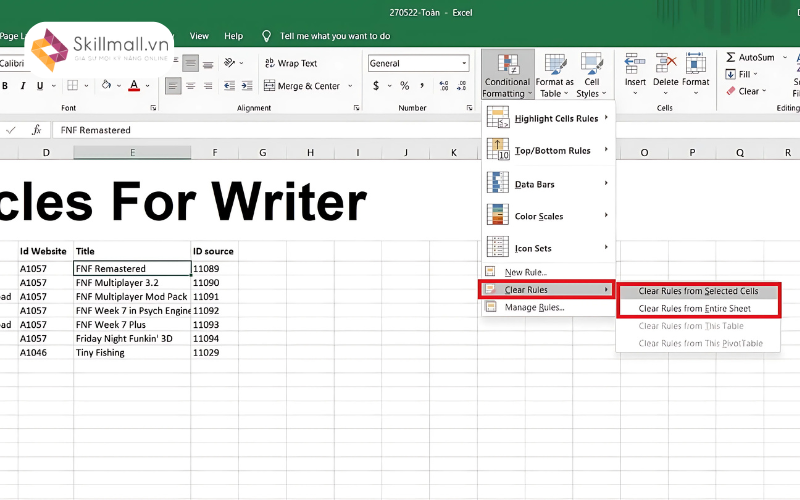Screen dimensions: 800x500
Task: Choose New Rule menu entry
Action: (548, 272)
